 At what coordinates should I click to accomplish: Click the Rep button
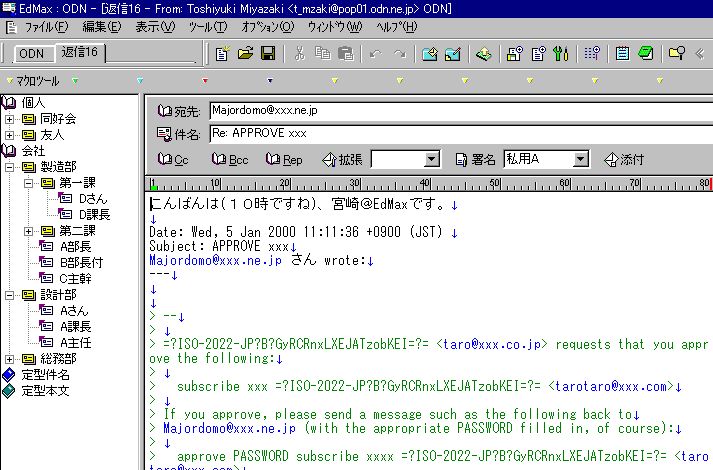pyautogui.click(x=284, y=160)
